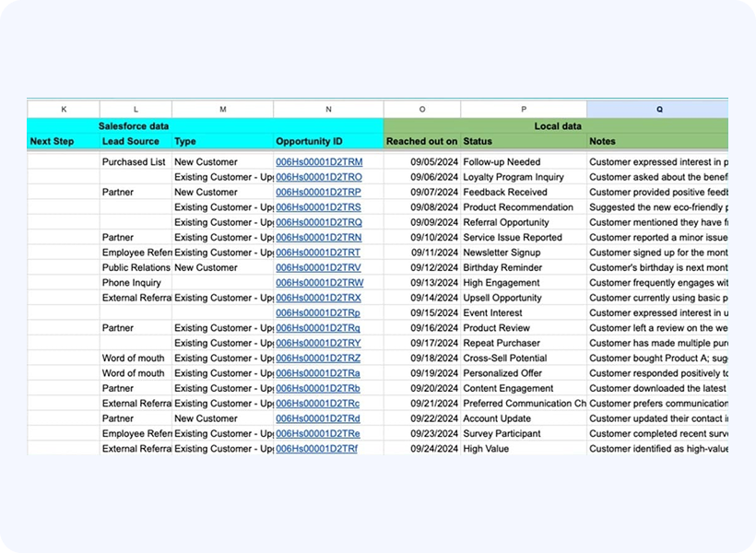The width and height of the screenshot is (756, 553).
Task: Open opportunity link 006Hs00001D2TRZ
Action: click(x=318, y=359)
